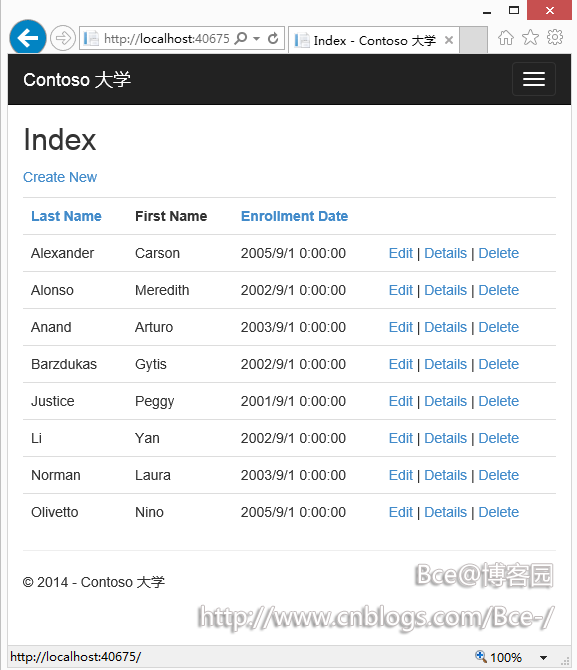Screen dimensions: 577x670
Task: Click Edit for Alexander Carson
Action: point(400,253)
